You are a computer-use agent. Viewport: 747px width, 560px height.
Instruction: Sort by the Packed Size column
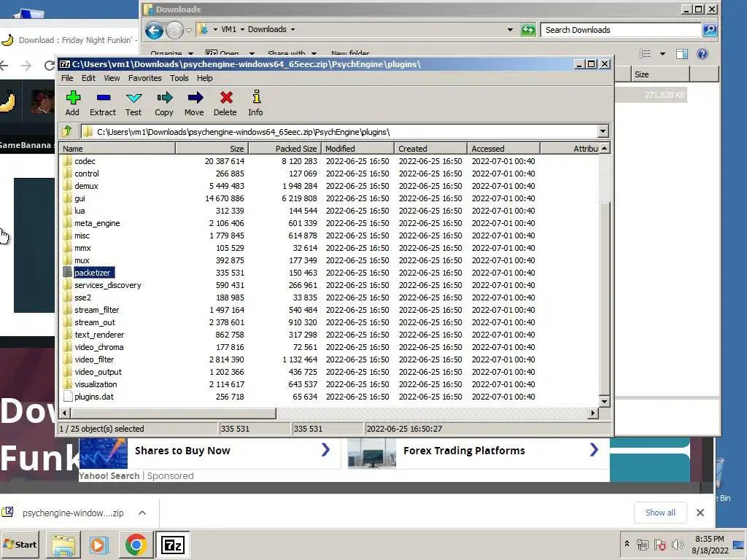(285, 149)
